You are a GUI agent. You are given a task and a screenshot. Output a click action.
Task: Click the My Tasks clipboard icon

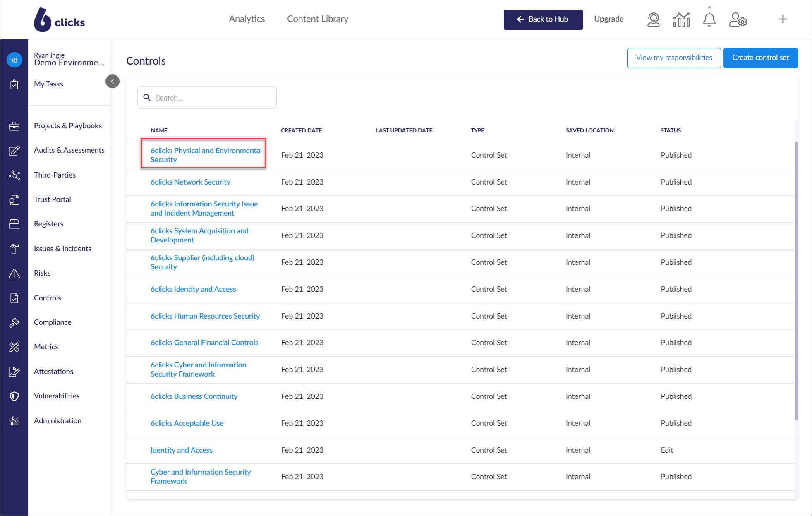point(14,84)
